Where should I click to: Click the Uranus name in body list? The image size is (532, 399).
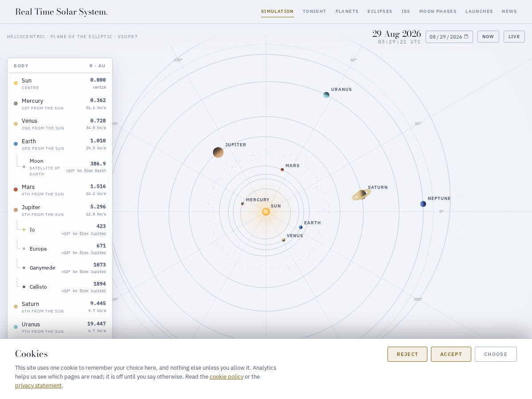coord(31,325)
